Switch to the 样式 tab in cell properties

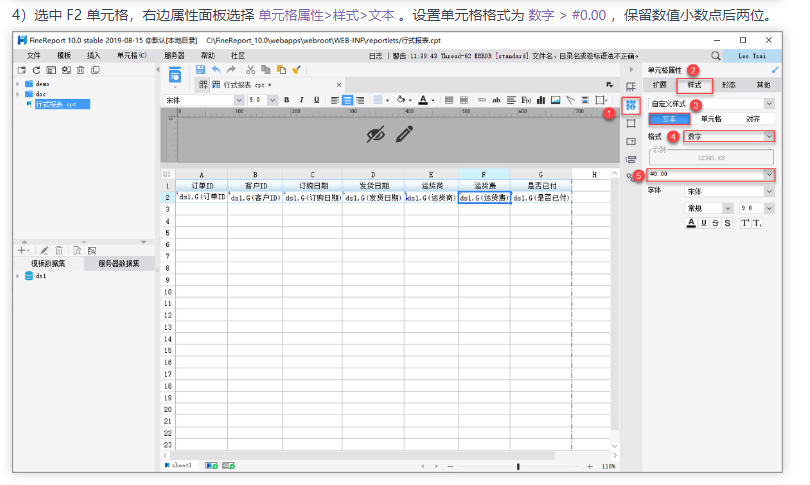click(x=694, y=85)
